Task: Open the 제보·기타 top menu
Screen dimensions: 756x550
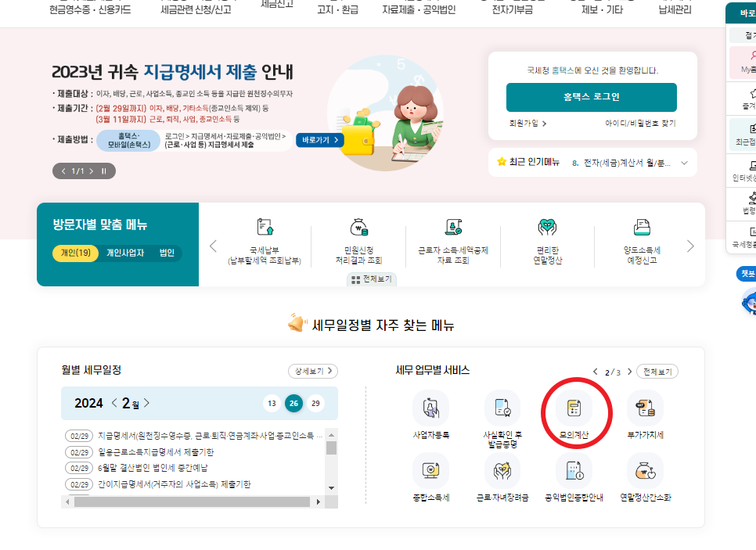Action: 602,9
